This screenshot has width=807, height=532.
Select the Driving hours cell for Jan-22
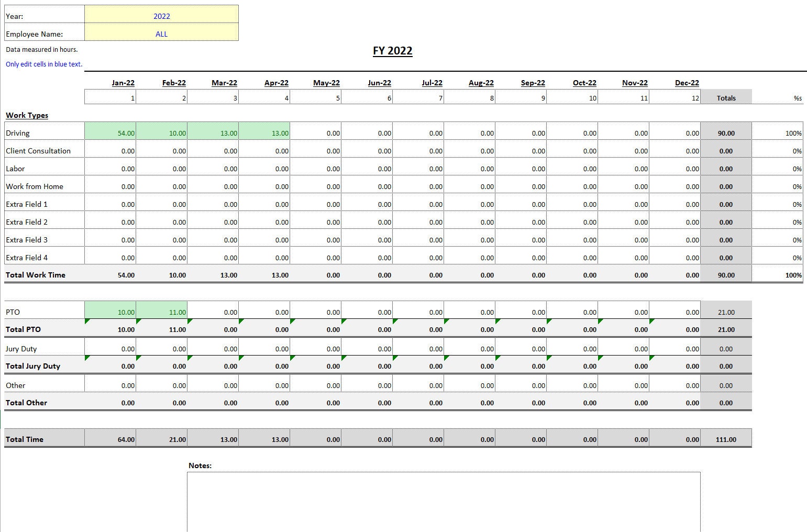tap(110, 133)
